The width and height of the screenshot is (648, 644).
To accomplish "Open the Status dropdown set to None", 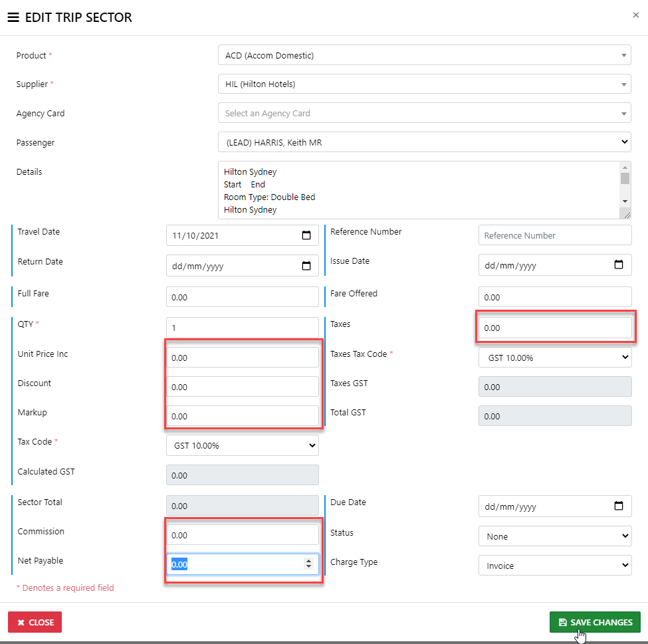I will (x=555, y=536).
